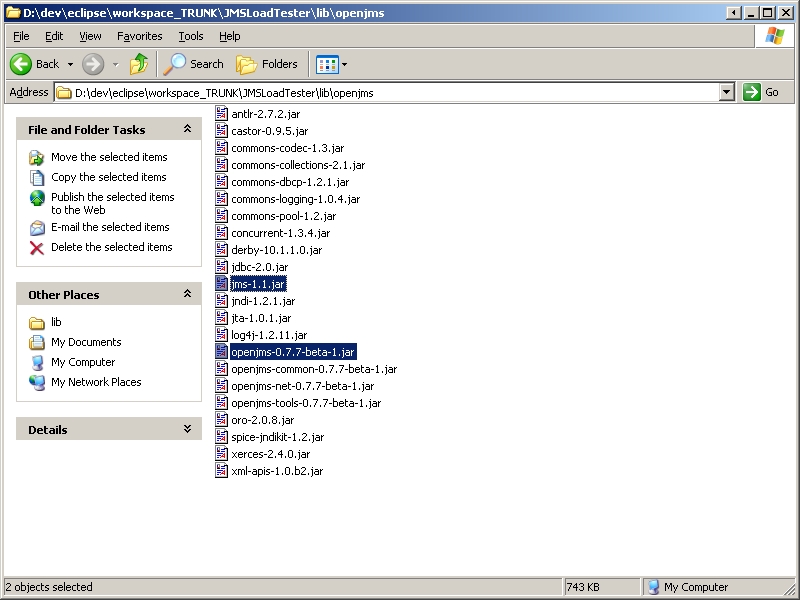Click the red X delete icon

coord(37,248)
